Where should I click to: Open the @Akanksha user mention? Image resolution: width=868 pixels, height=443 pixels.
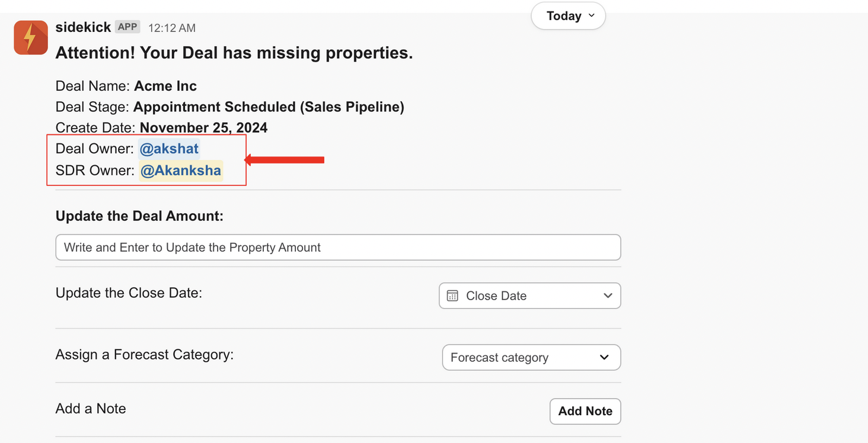coord(181,171)
